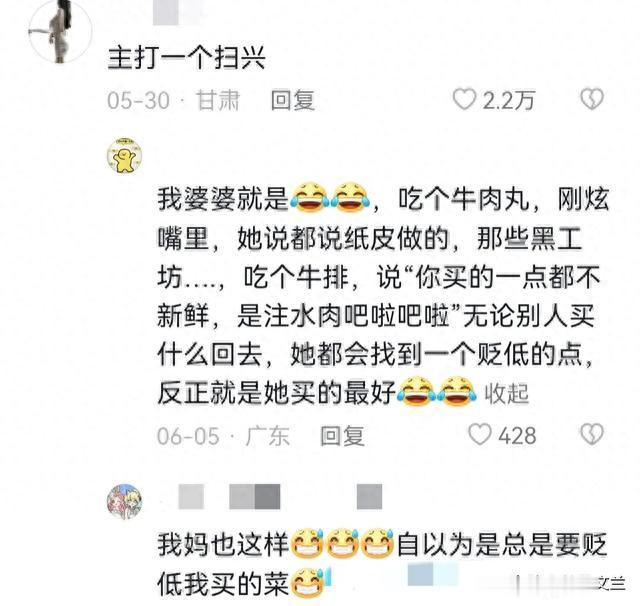Reply to the 06-05 广东 comment
640x606 pixels.
click(x=342, y=435)
